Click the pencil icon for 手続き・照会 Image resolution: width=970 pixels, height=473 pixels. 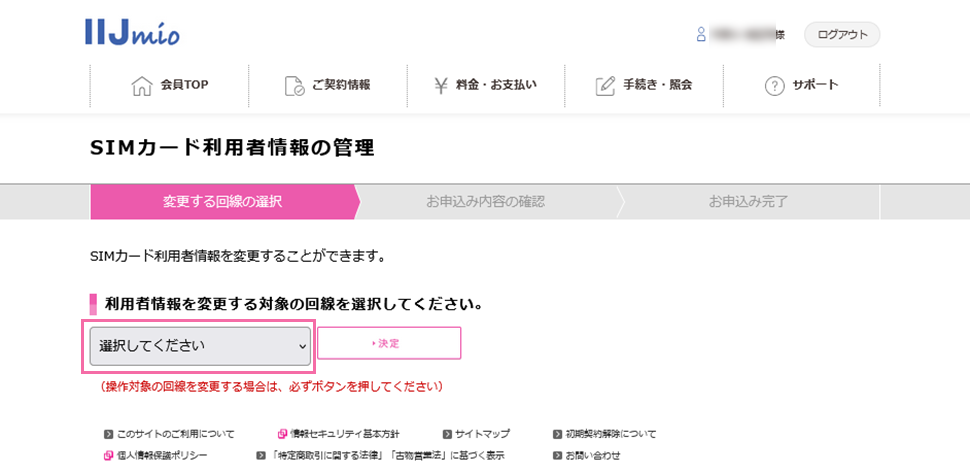tap(605, 86)
